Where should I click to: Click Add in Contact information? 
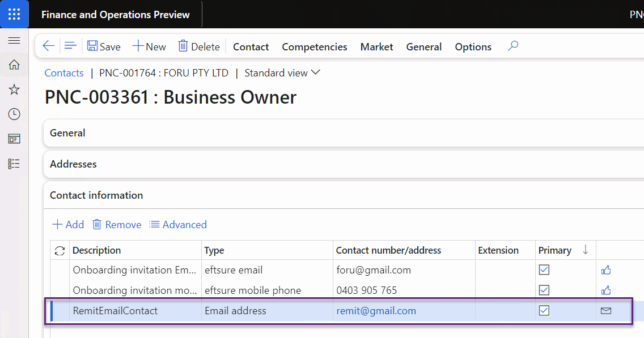pyautogui.click(x=68, y=224)
